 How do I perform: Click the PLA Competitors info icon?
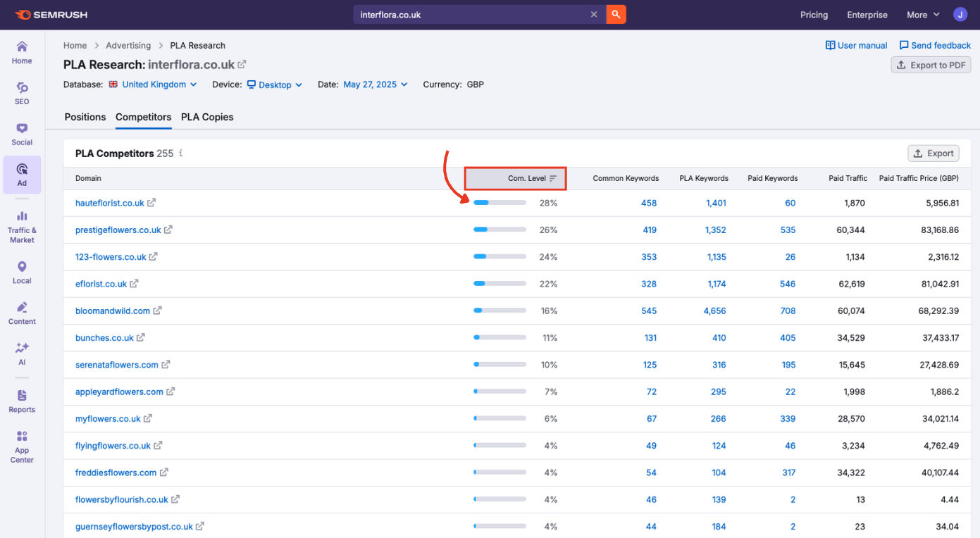pos(181,153)
